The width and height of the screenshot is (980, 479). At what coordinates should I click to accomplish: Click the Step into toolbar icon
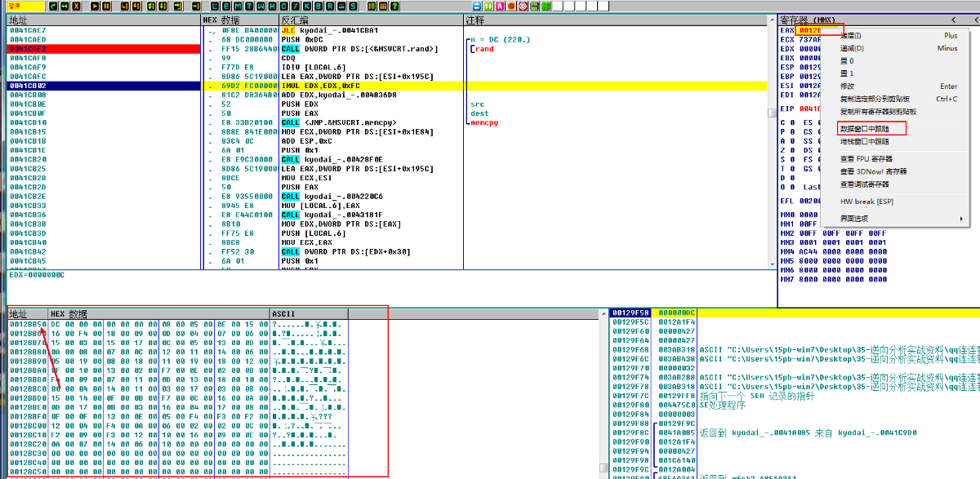(125, 6)
